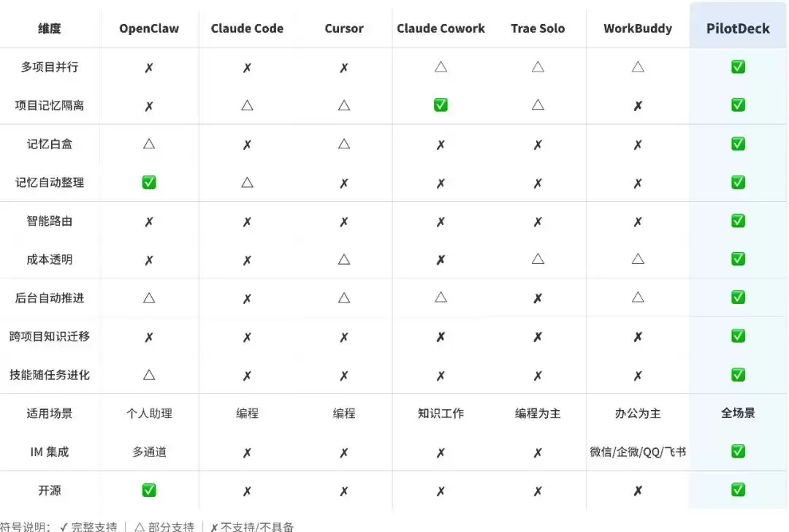Select the 项目记忆隔离 row label
Image resolution: width=789 pixels, height=532 pixels.
(50, 105)
